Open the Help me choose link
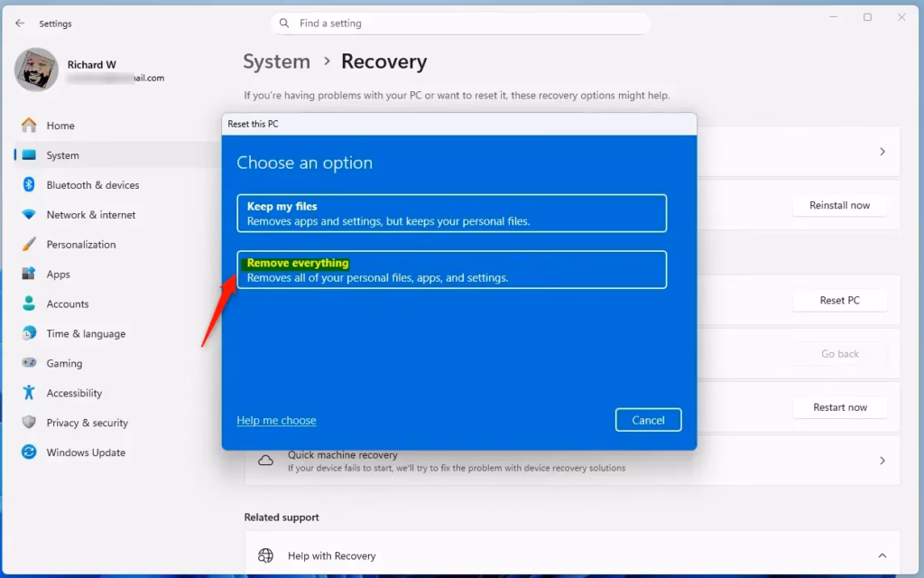 276,420
